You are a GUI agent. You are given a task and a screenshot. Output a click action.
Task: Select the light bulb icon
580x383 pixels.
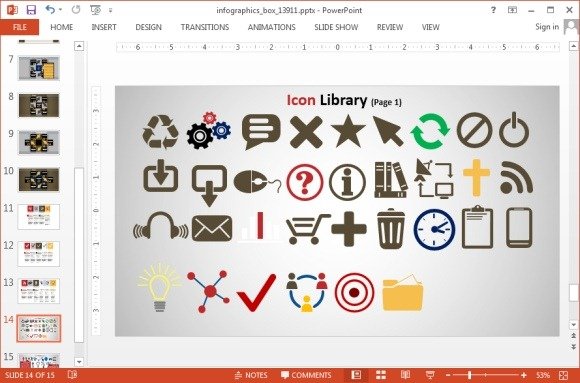click(x=159, y=288)
